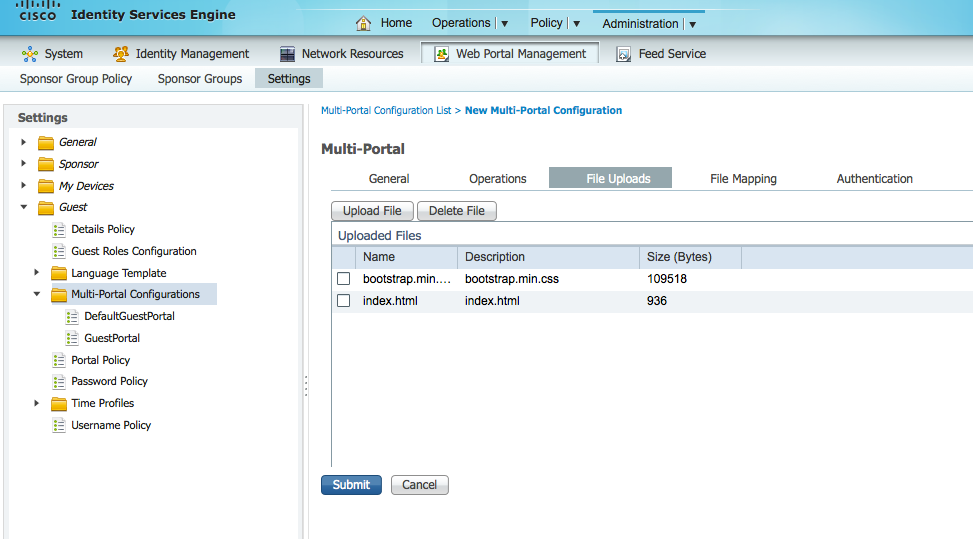973x539 pixels.
Task: Click the Delete File button
Action: pyautogui.click(x=457, y=211)
